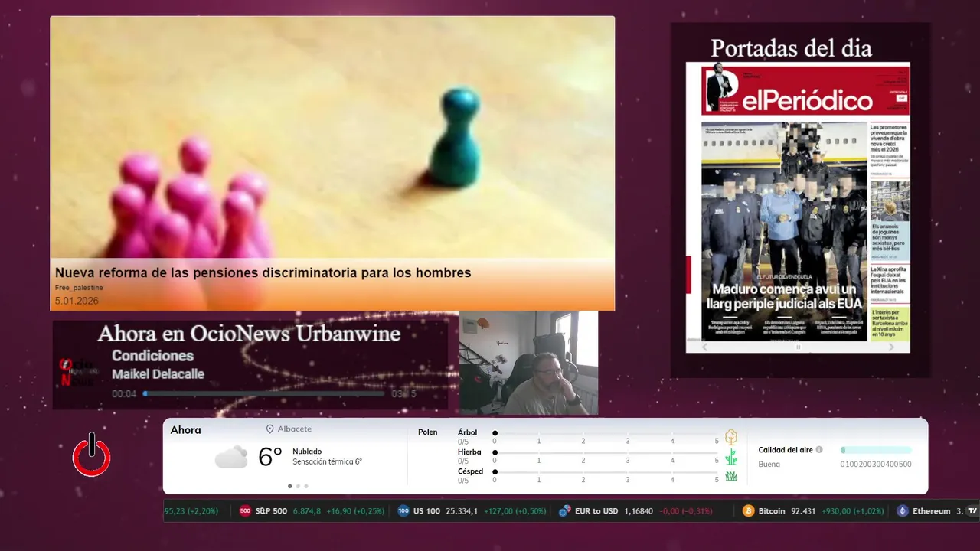Click the webcam video feed
The width and height of the screenshot is (980, 551).
(x=528, y=363)
